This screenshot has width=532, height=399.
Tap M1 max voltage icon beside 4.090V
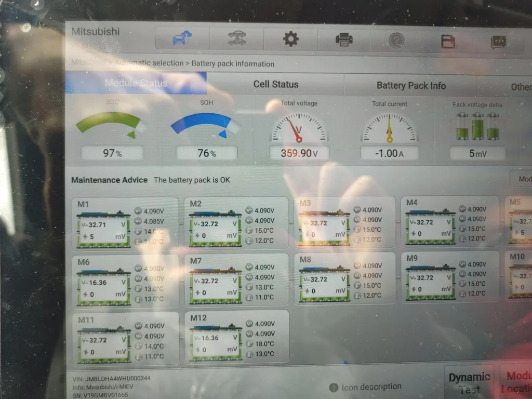click(x=138, y=211)
